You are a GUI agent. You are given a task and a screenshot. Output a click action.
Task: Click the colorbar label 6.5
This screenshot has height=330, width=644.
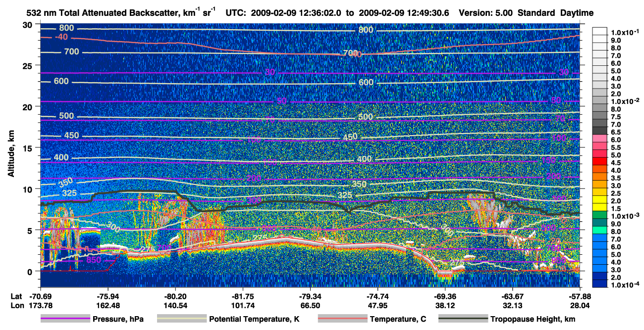point(616,132)
